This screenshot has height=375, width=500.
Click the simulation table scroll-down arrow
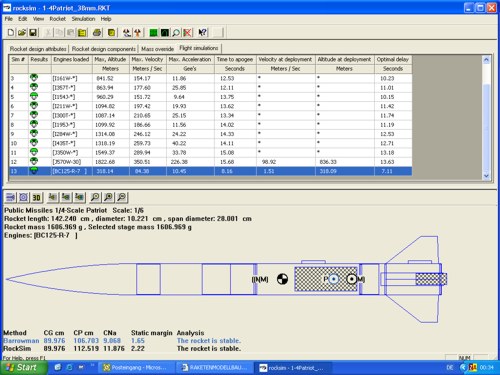pos(486,176)
